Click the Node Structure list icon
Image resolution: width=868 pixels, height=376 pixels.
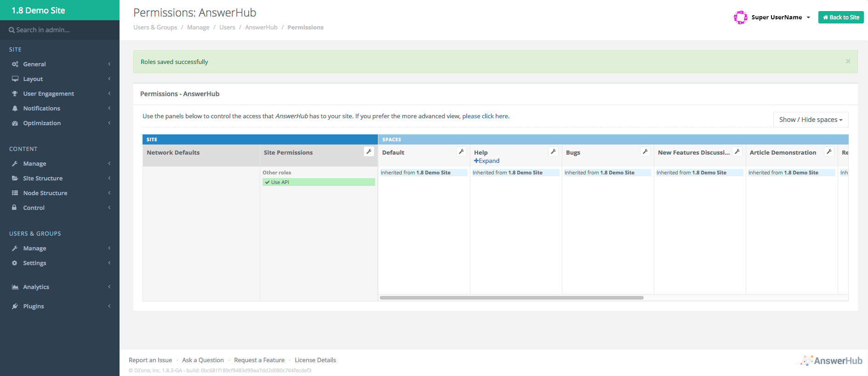click(x=15, y=193)
